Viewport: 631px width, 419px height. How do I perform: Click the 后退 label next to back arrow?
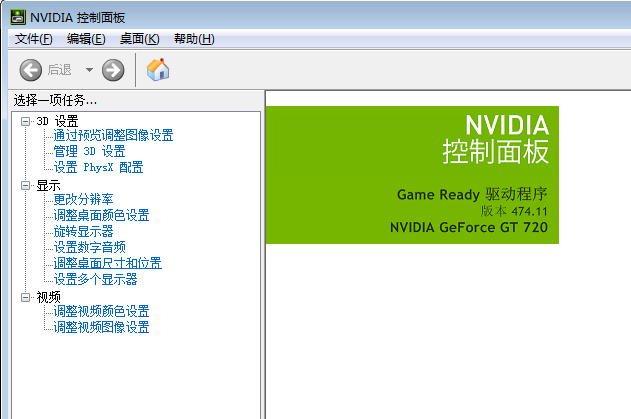pos(59,70)
